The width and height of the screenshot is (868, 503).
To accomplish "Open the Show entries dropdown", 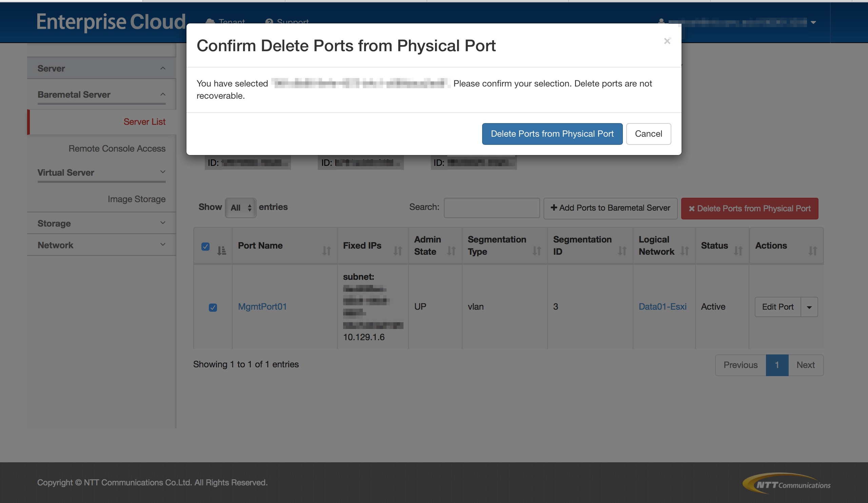I will (240, 207).
